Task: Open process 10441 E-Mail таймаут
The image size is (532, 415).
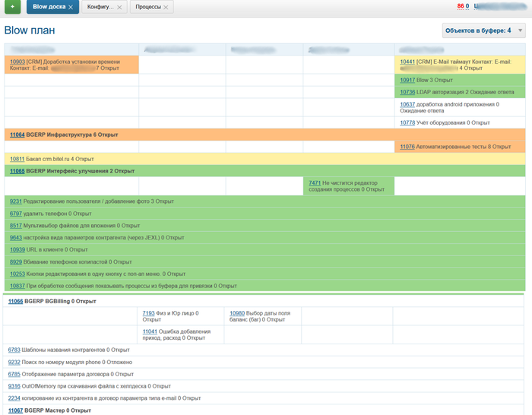Action: click(407, 61)
